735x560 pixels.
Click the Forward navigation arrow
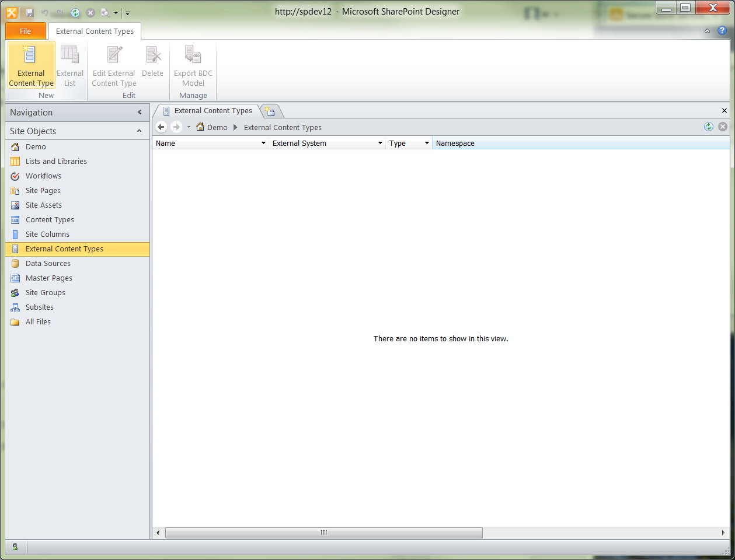coord(176,127)
